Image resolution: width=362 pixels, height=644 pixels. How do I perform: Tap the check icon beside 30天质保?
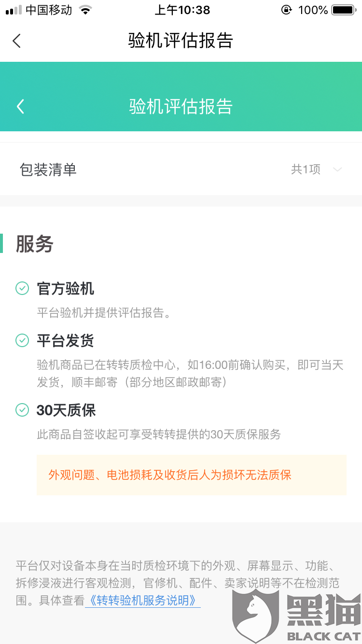pyautogui.click(x=22, y=410)
